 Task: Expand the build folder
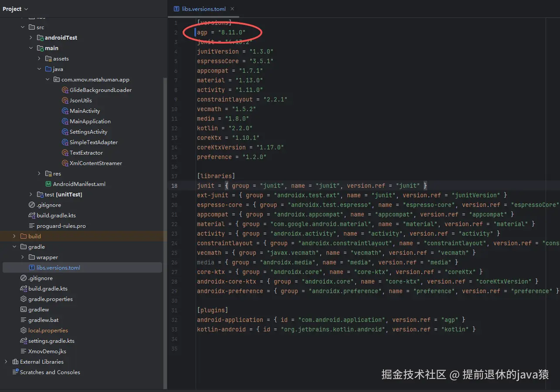(14, 237)
